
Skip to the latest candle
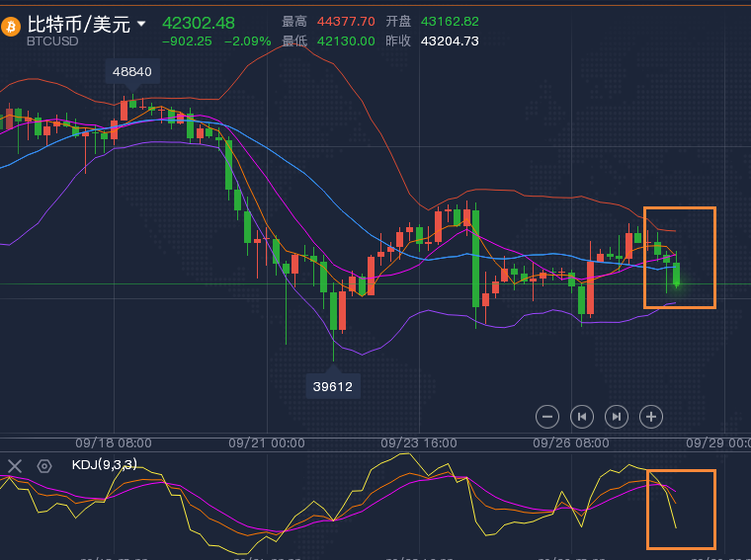pos(617,417)
